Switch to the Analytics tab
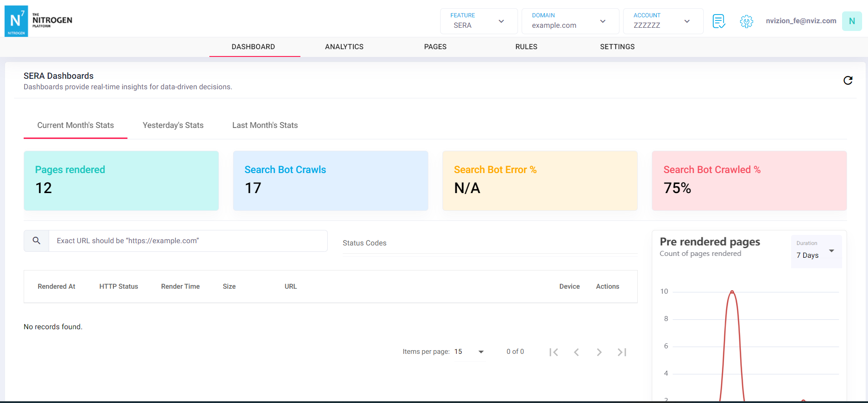The height and width of the screenshot is (403, 868). [344, 46]
